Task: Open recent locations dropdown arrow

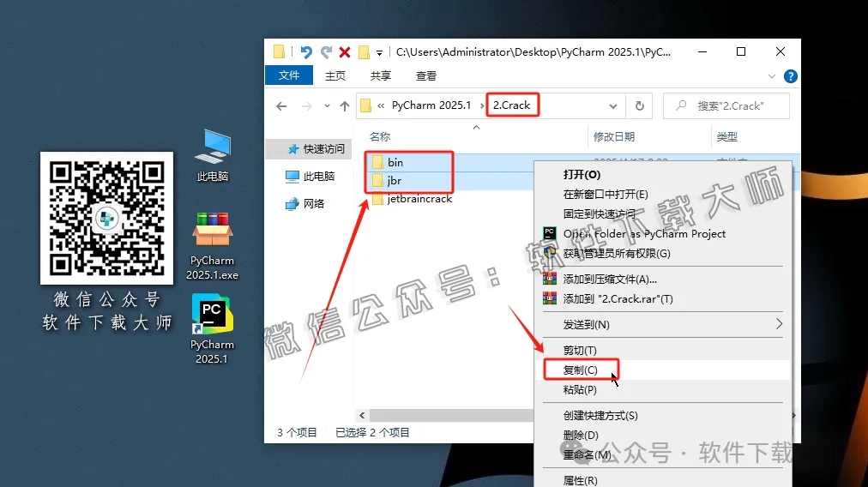Action: pyautogui.click(x=327, y=105)
